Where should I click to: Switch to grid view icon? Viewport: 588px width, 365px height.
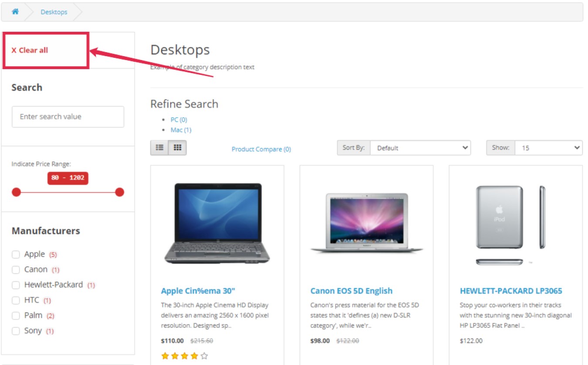point(177,148)
